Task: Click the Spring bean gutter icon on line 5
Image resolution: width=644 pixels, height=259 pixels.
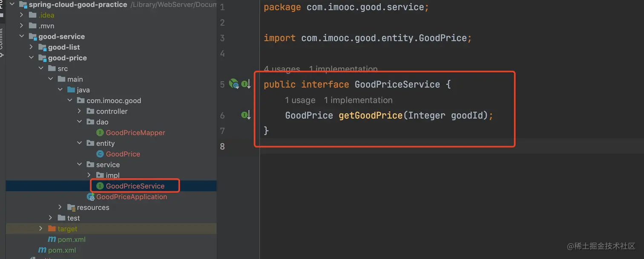Action: click(x=234, y=84)
